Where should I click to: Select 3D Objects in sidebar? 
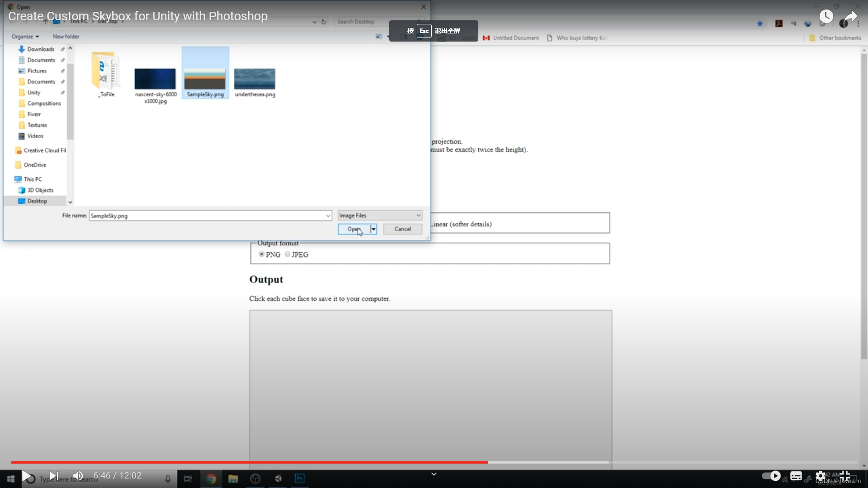pyautogui.click(x=40, y=190)
